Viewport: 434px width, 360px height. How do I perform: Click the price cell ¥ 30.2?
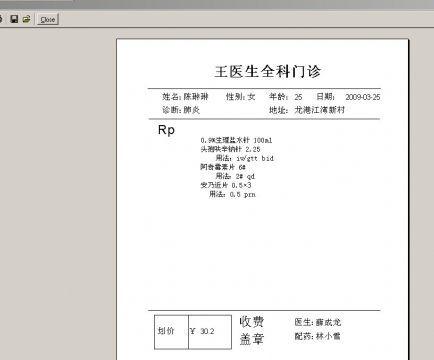210,332
